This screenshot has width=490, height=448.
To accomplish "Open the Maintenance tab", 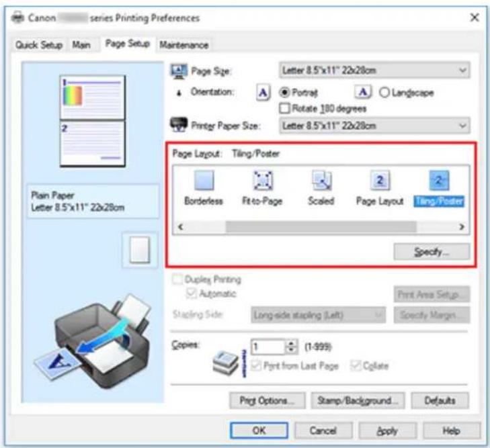I will pyautogui.click(x=183, y=45).
